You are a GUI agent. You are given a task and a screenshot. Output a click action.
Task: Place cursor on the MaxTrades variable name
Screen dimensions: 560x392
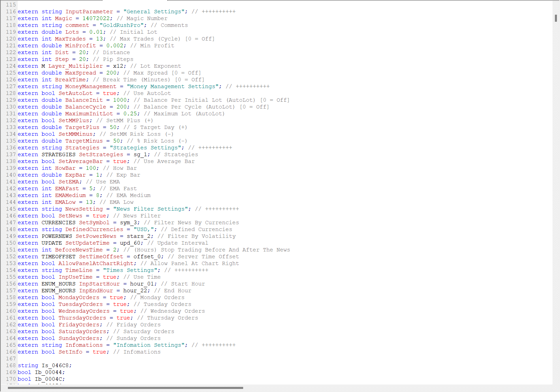pyautogui.click(x=70, y=39)
